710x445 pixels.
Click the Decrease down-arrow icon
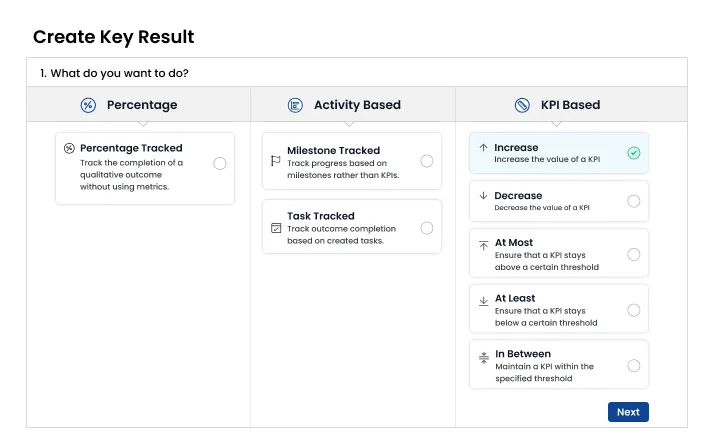(484, 195)
